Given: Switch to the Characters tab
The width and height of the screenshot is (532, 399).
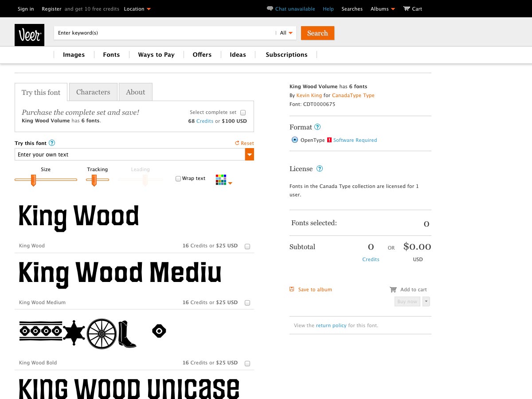Looking at the screenshot, I should (93, 92).
